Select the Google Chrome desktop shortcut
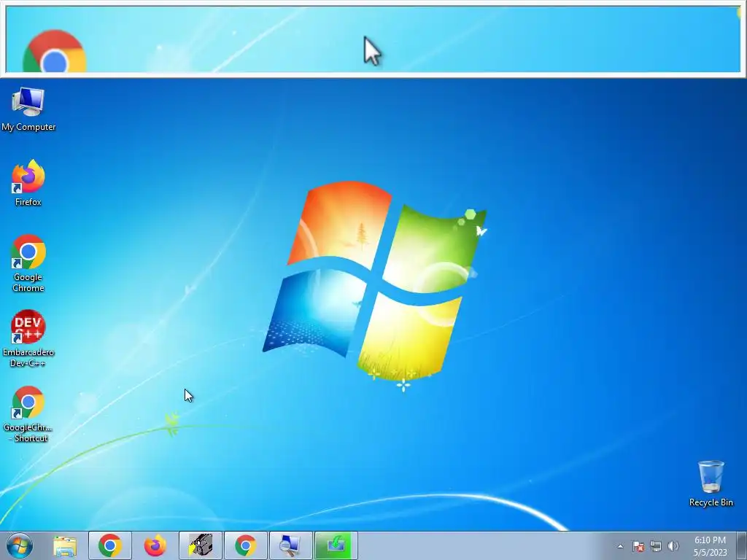The height and width of the screenshot is (560, 747). [28, 263]
